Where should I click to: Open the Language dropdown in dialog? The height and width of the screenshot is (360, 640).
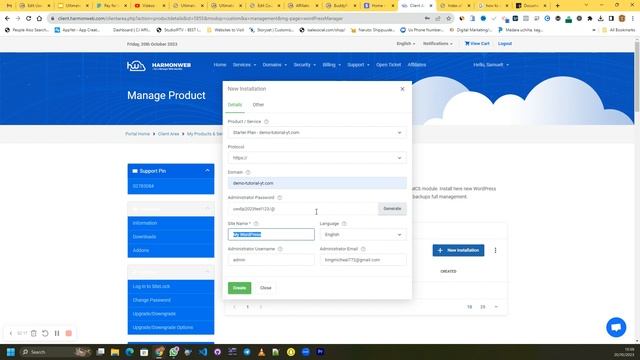[363, 235]
